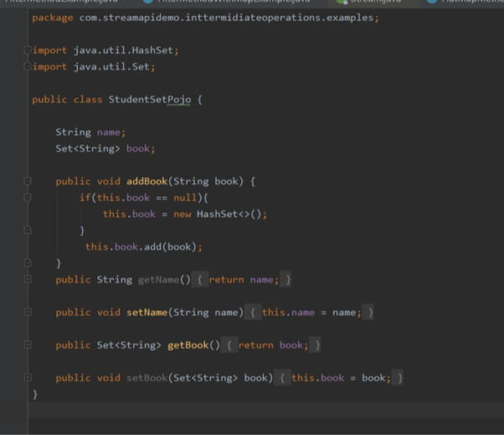Click the name field in String name;
Viewport: 504px width, 435px height.
(x=108, y=132)
